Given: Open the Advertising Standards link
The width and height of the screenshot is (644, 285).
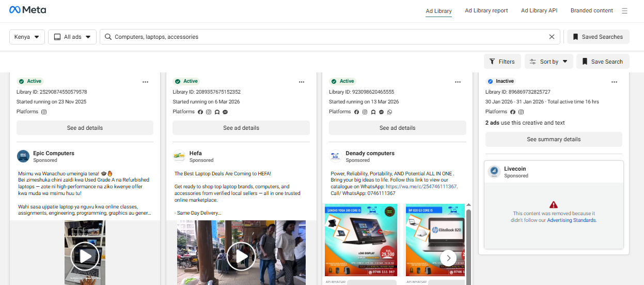Looking at the screenshot, I should pos(572,220).
